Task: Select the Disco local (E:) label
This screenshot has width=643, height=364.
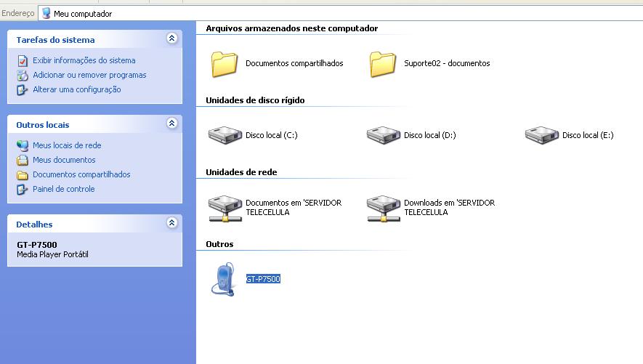Action: [588, 135]
